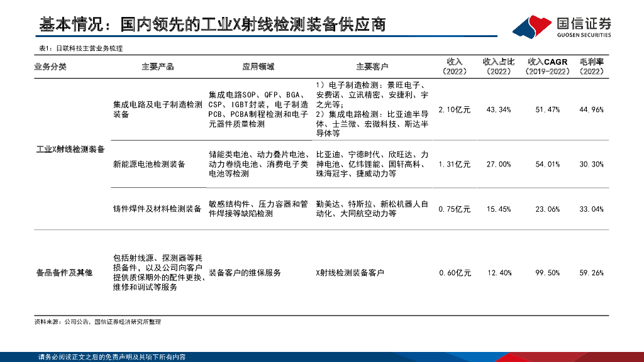Click the 主要产品 column header
This screenshot has height=362, width=644.
[158, 67]
